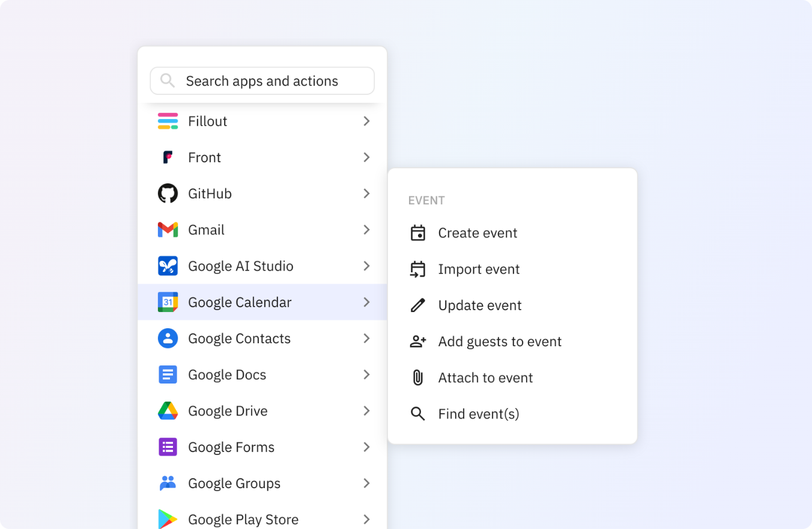Click the Find event(s) magnifier icon
This screenshot has height=529, width=812.
coord(417,414)
